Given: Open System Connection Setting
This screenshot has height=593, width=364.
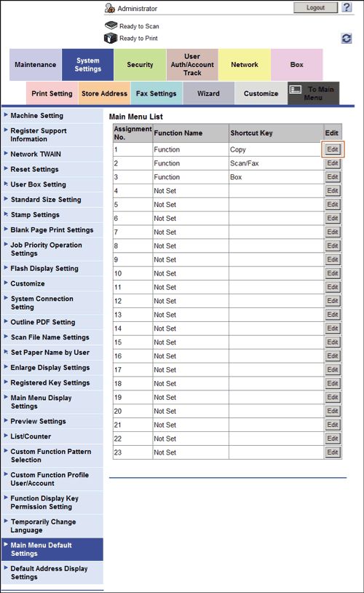Looking at the screenshot, I should [x=52, y=303].
